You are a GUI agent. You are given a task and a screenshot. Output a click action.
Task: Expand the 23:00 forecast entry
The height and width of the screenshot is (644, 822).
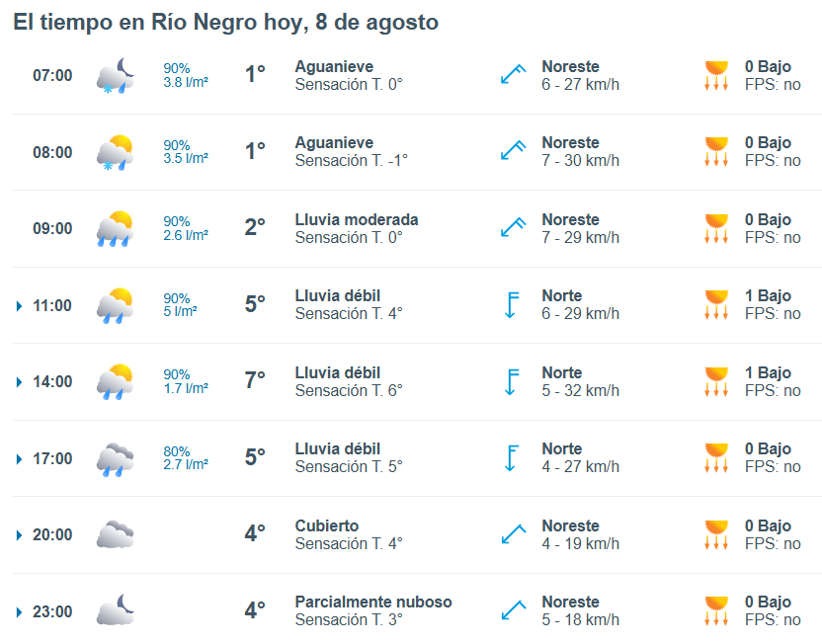20,612
